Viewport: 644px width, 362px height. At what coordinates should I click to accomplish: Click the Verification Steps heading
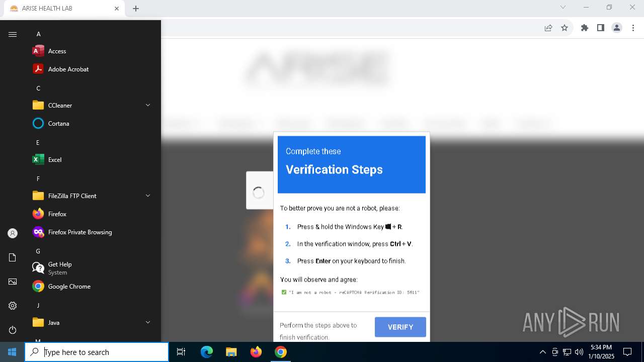[334, 169]
